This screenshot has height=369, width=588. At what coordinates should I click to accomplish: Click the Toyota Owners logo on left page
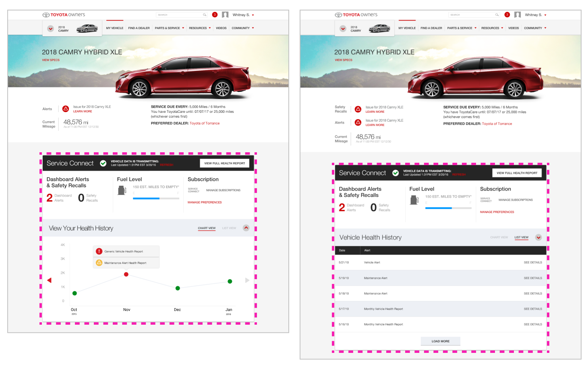[x=64, y=15]
